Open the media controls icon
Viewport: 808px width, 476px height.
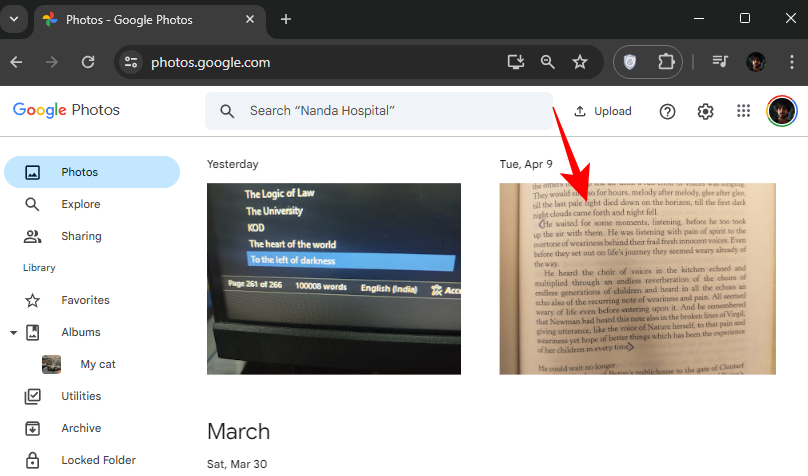click(x=720, y=62)
